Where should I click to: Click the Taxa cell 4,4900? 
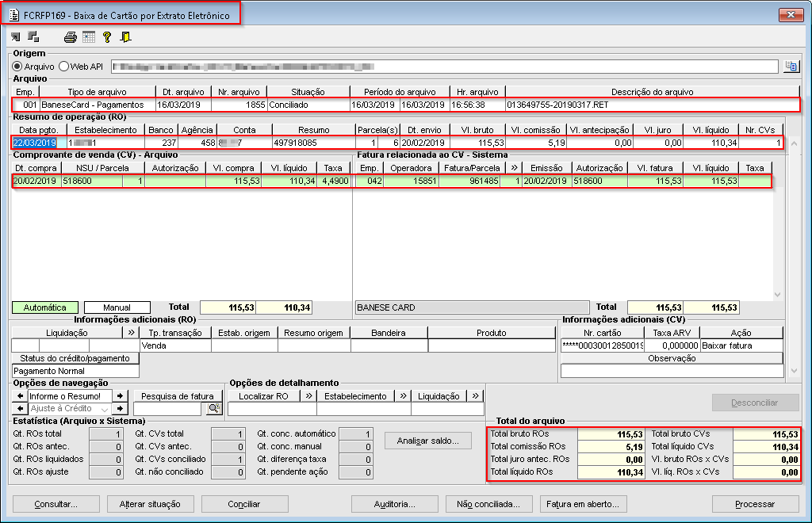click(x=335, y=181)
